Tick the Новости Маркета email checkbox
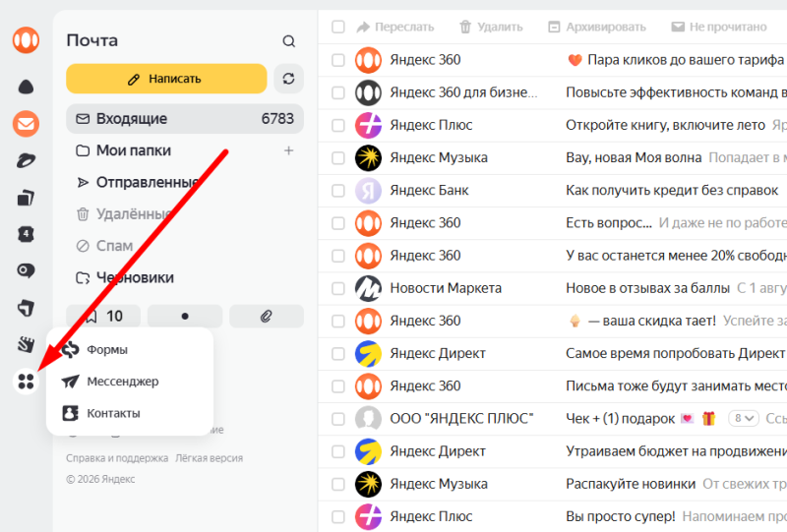The height and width of the screenshot is (532, 787). pyautogui.click(x=338, y=288)
